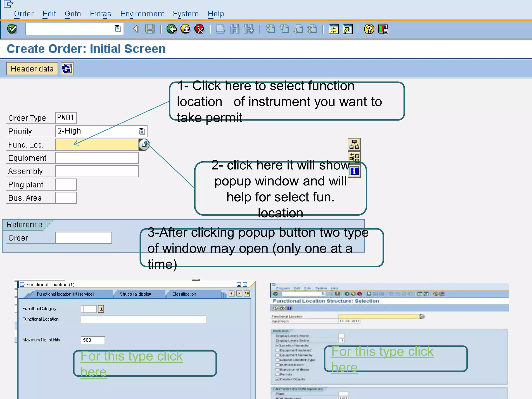
Task: Click the yellow Func. Loc. input field
Action: tap(97, 144)
